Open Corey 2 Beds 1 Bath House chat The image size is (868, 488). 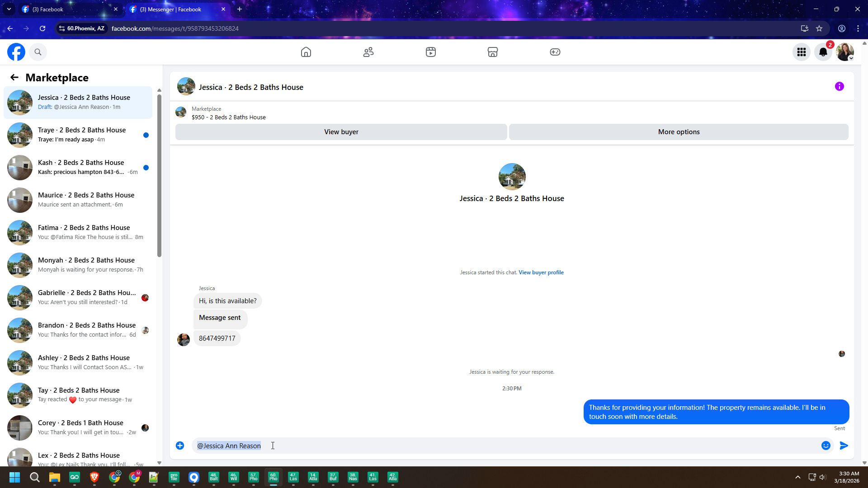click(x=78, y=427)
